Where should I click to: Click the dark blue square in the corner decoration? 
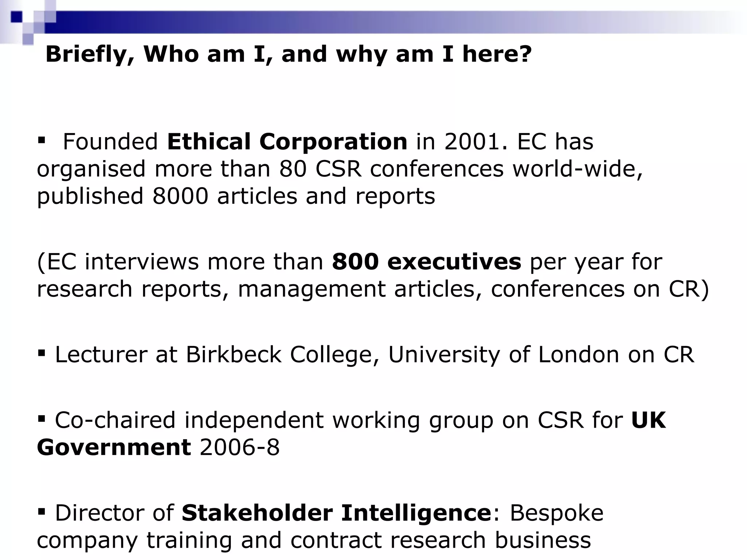click(16, 17)
